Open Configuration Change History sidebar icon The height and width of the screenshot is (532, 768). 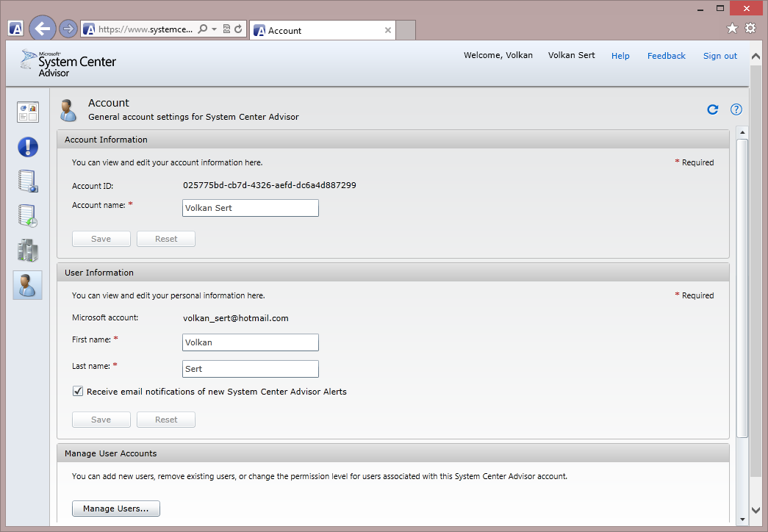(x=28, y=216)
